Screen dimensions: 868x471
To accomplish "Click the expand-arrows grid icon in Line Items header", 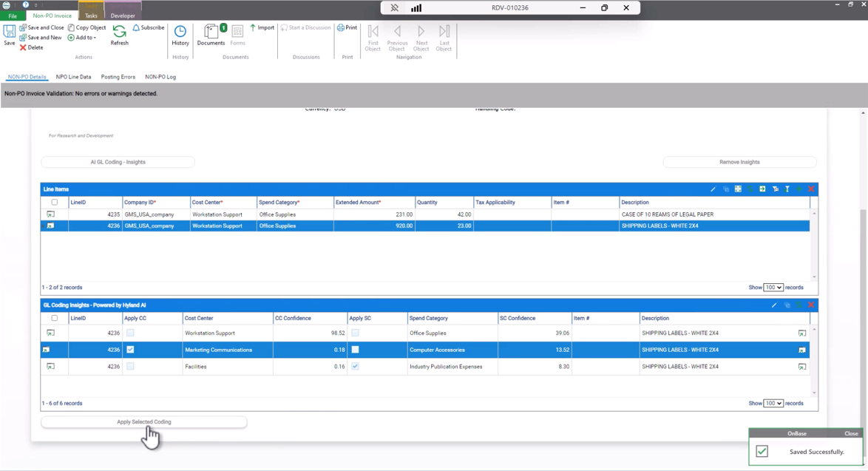I will (x=738, y=189).
